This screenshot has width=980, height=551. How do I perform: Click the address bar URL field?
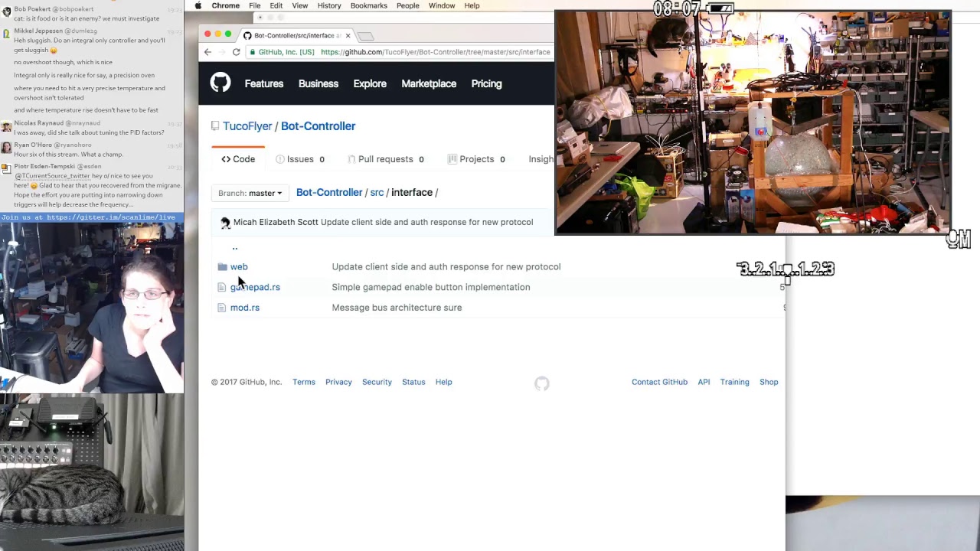[435, 52]
